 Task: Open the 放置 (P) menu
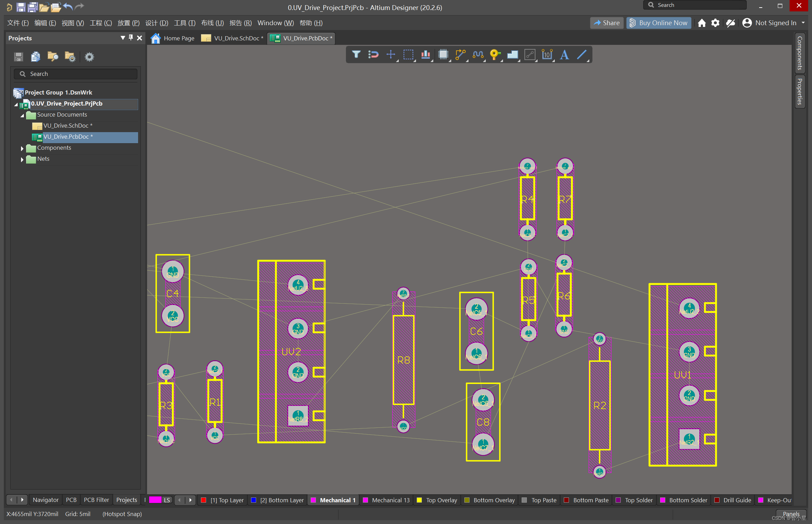point(128,23)
